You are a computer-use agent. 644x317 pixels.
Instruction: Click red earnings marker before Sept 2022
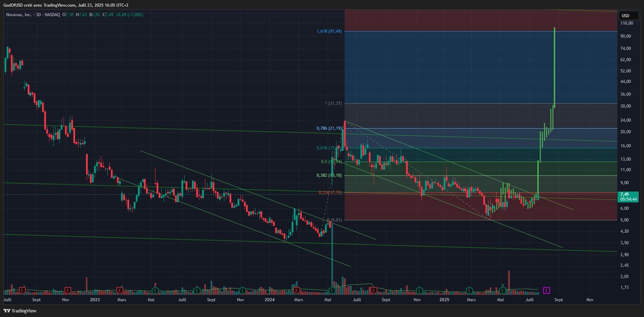(x=22, y=290)
